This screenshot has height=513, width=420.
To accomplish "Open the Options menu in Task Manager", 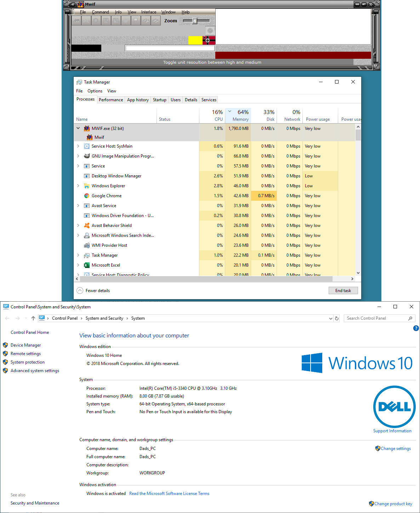I will (x=95, y=91).
